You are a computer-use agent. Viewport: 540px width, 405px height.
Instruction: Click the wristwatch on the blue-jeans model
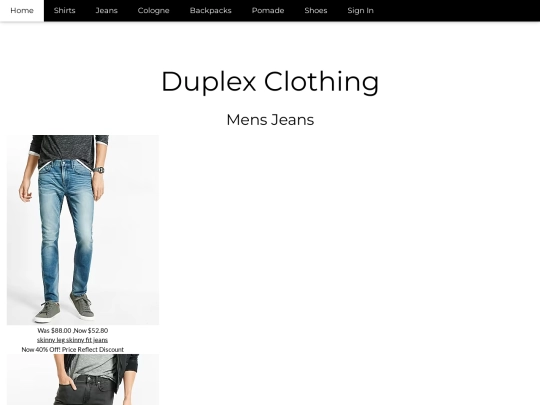point(99,170)
